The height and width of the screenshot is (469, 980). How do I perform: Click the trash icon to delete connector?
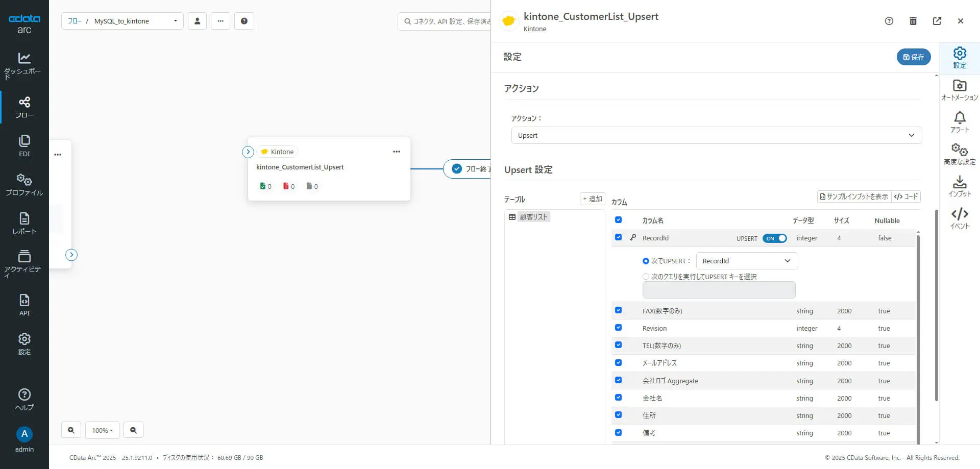click(913, 21)
